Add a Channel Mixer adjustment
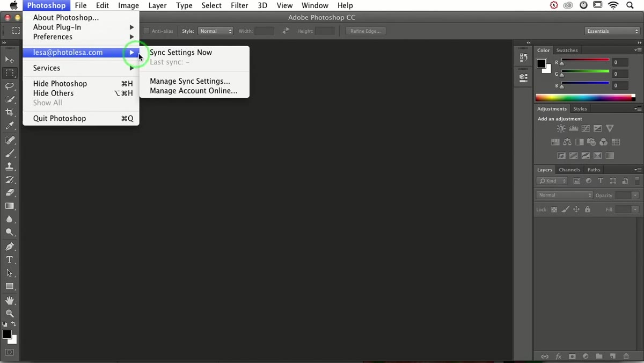This screenshot has height=363, width=644. [604, 142]
